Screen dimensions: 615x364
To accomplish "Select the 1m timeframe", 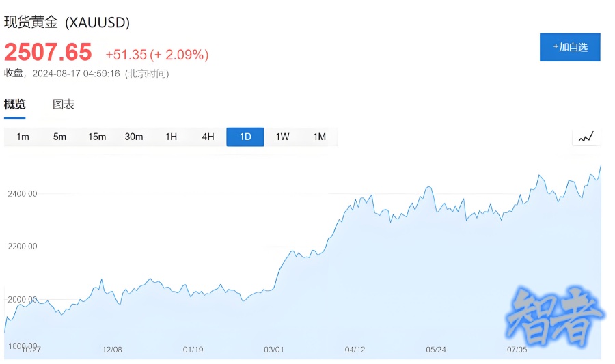I will click(23, 137).
